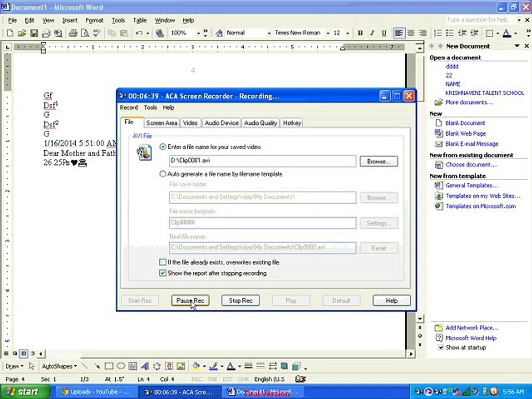Toggle Bold formatting
The width and height of the screenshot is (532, 399).
click(x=360, y=33)
